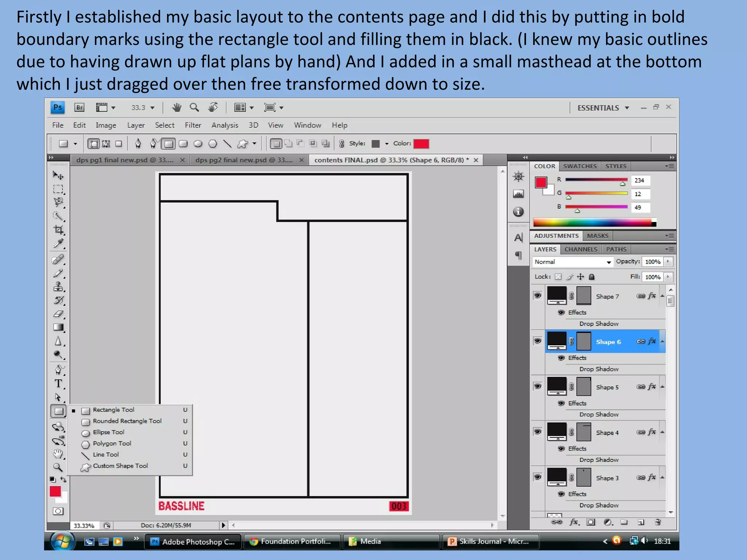Open the Media taskbar window
Image resolution: width=747 pixels, height=560 pixels.
coord(391,541)
